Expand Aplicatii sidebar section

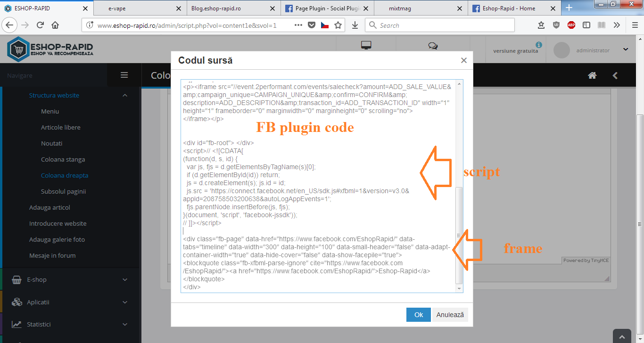coord(125,302)
